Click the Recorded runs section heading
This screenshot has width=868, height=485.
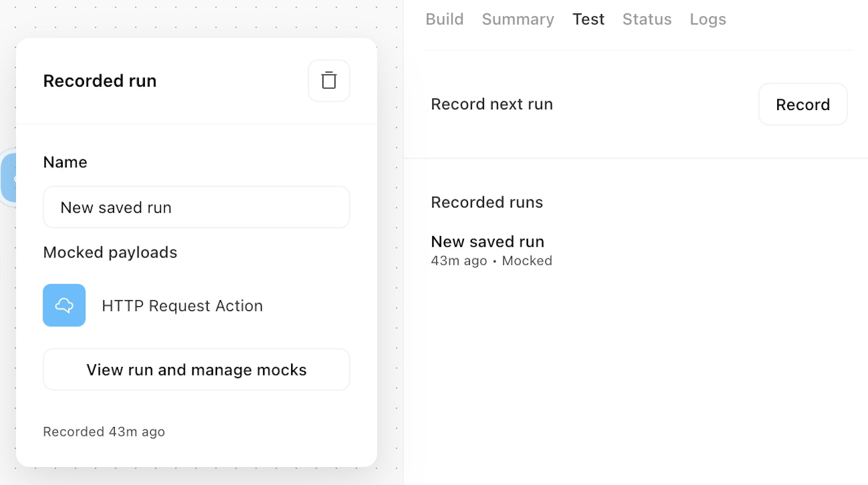[487, 202]
